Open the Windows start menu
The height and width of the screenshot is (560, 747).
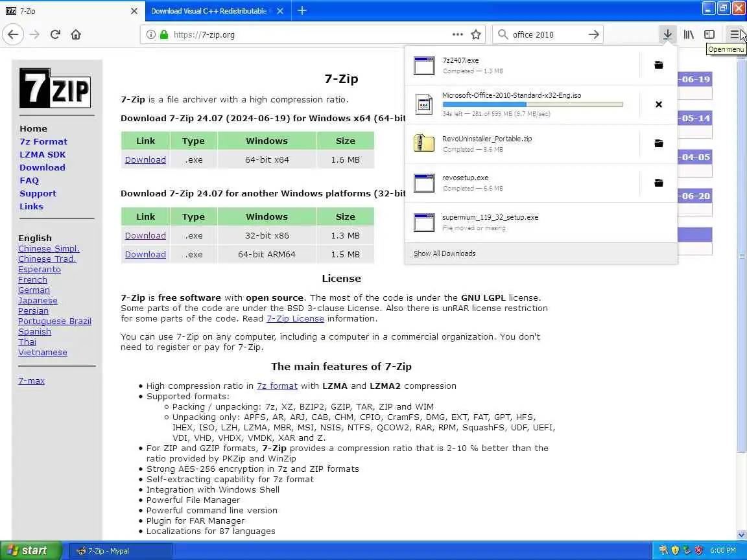pos(30,550)
